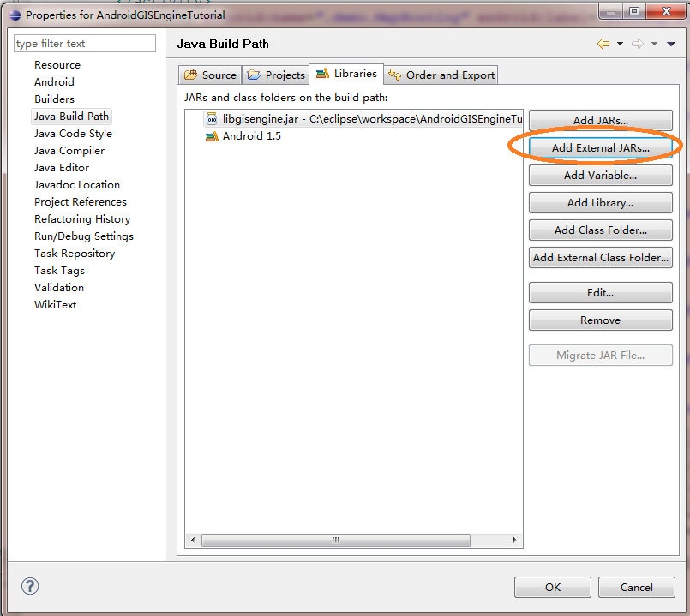Select Java Code Style in tree
This screenshot has width=690, height=616.
click(73, 134)
